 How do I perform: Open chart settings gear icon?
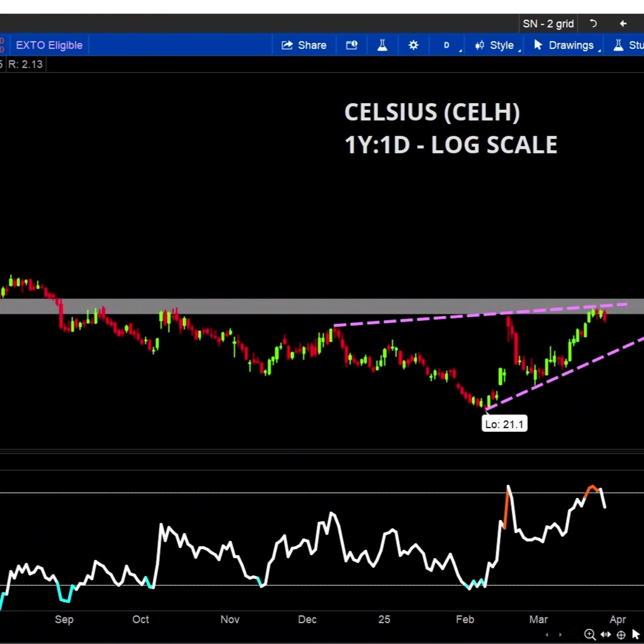click(413, 45)
